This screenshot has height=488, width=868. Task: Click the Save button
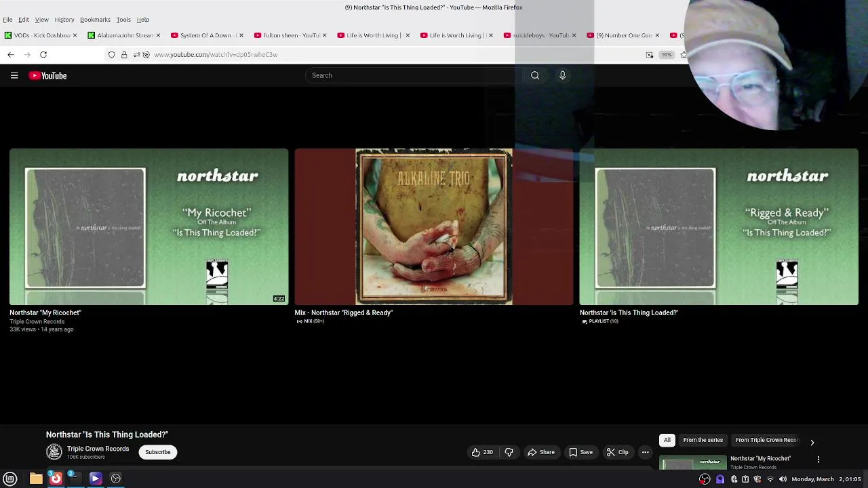tap(581, 452)
